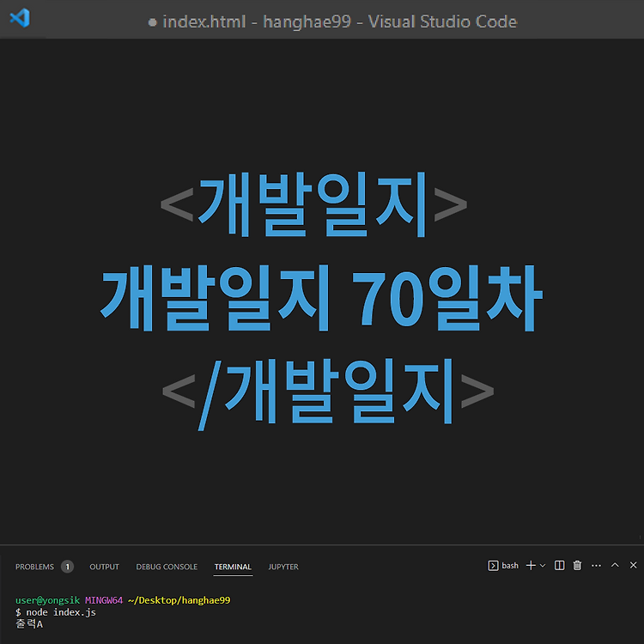644x644 pixels.
Task: Click the '출력A' terminal output line
Action: coord(29,624)
